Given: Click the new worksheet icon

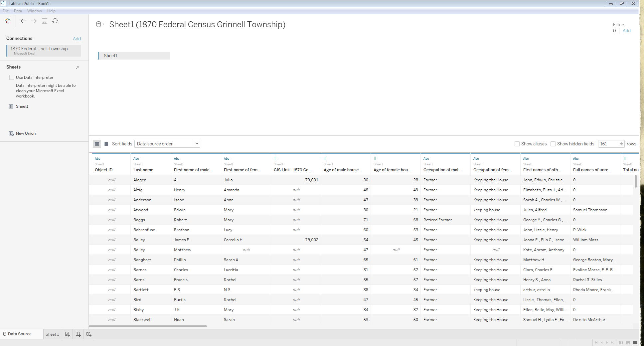Looking at the screenshot, I should tap(68, 334).
